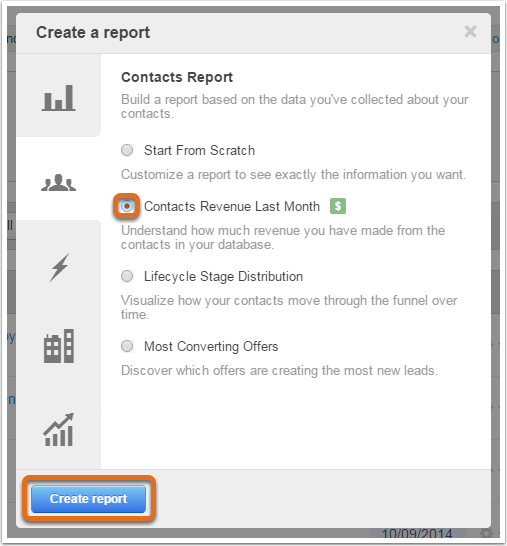Choose the lightning bolt events report icon

coord(58,267)
